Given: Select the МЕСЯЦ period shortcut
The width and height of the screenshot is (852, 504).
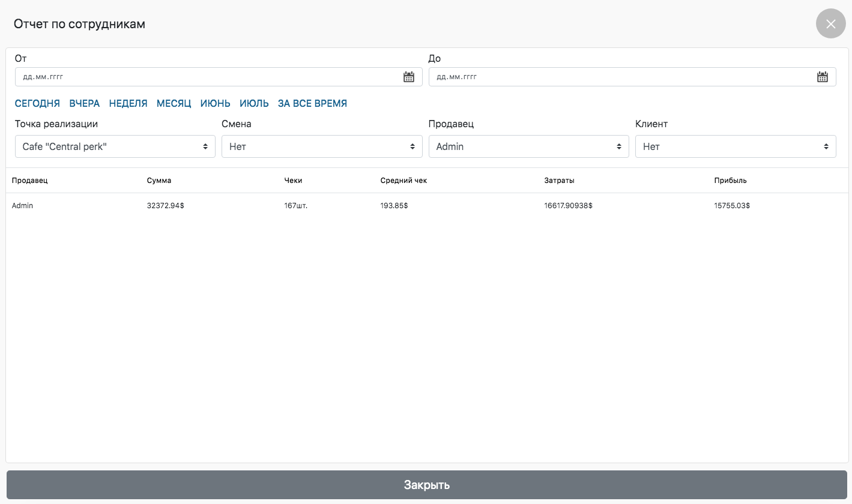Looking at the screenshot, I should 174,103.
